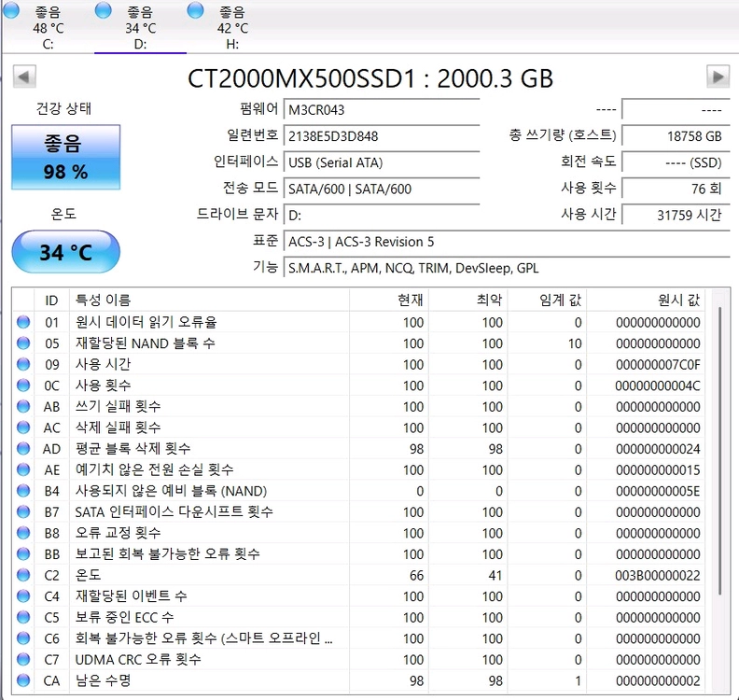Select the row 남은 수명

[x=358, y=680]
